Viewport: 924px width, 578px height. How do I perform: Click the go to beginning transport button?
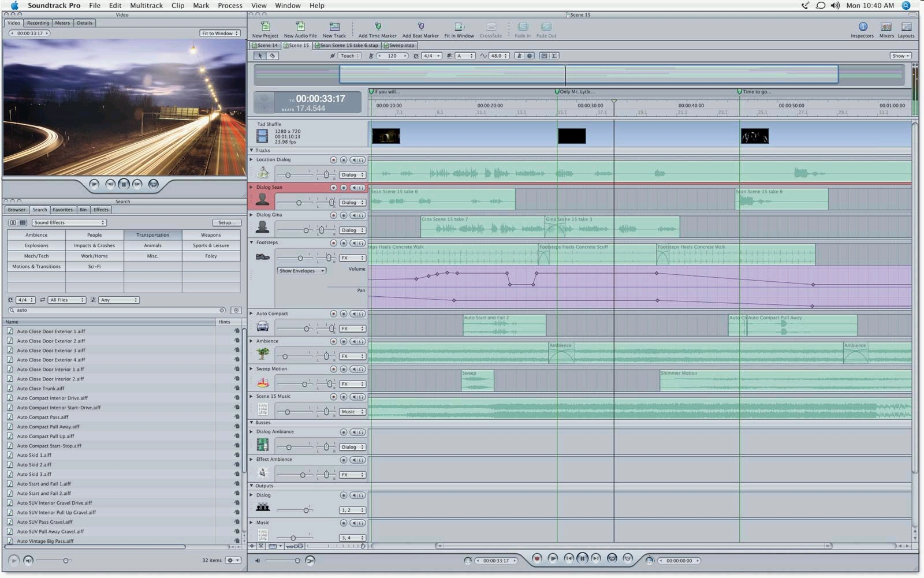568,558
